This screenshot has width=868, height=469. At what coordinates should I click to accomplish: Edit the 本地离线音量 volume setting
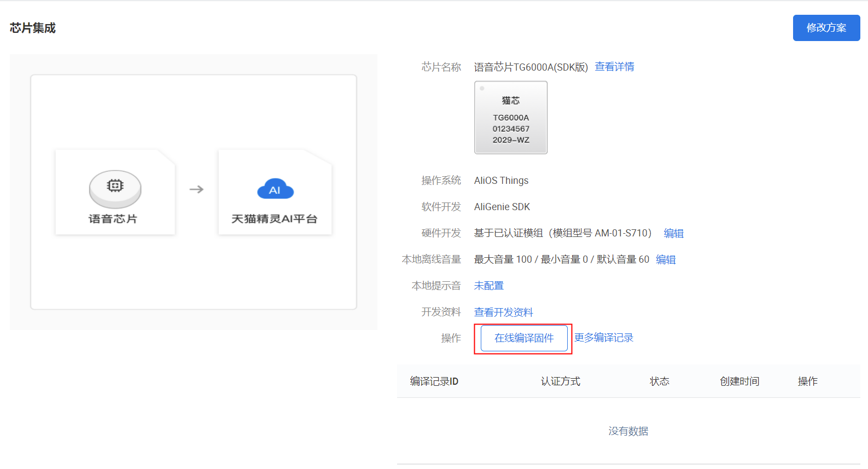(666, 259)
